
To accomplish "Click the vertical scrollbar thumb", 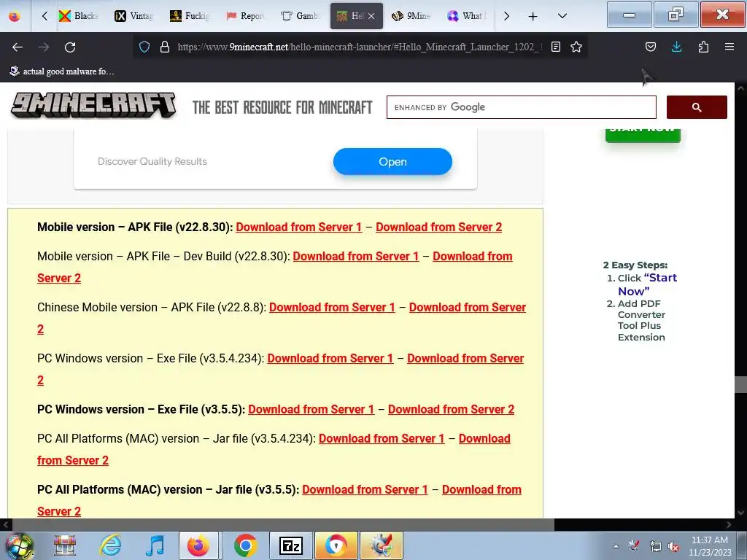I will tap(740, 385).
